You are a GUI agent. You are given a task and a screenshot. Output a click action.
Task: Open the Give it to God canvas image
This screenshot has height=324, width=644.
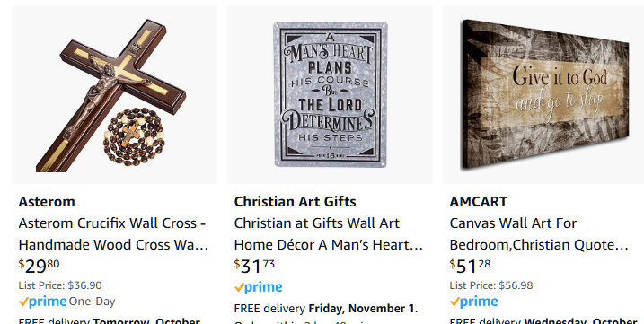click(x=543, y=94)
